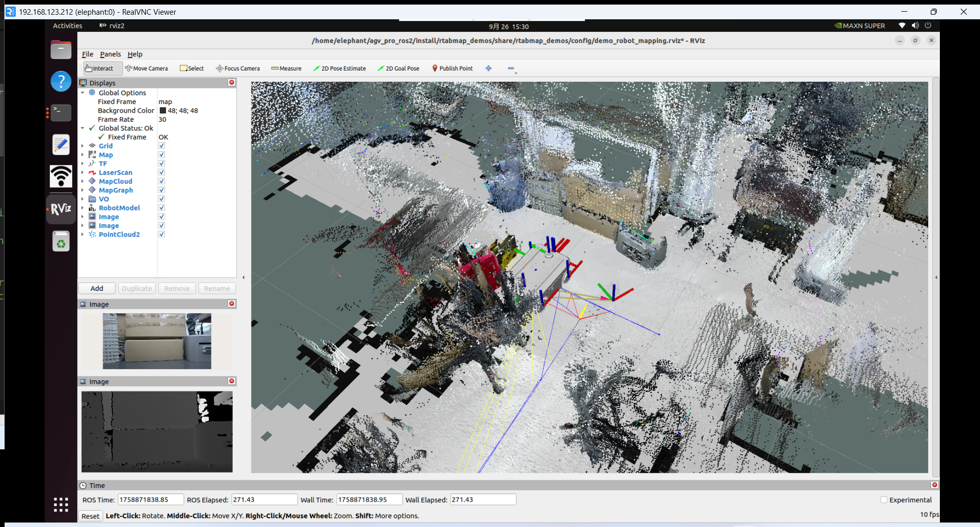Click the Add display button
The width and height of the screenshot is (980, 527).
[x=97, y=288]
